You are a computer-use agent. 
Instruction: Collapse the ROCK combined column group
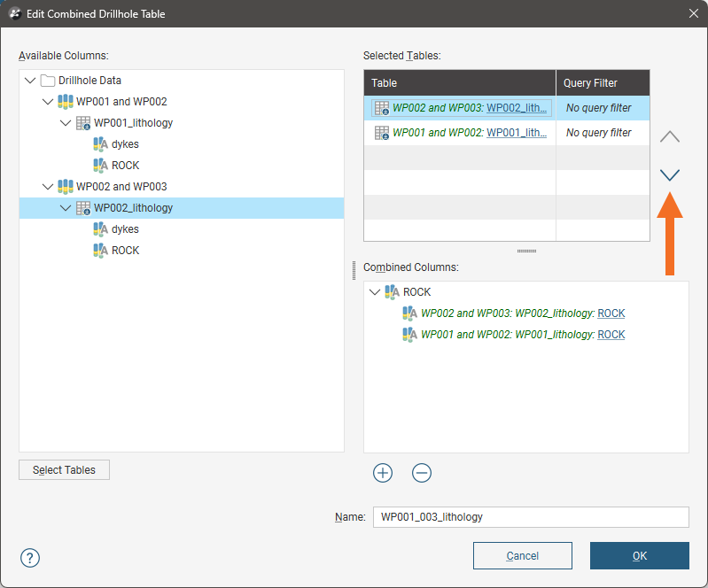point(376,292)
